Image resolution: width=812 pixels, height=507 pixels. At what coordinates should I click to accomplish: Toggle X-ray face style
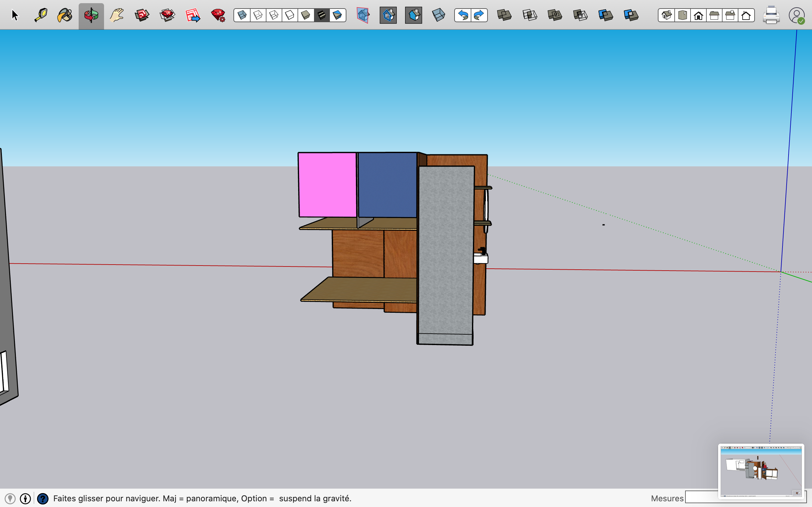tap(242, 16)
